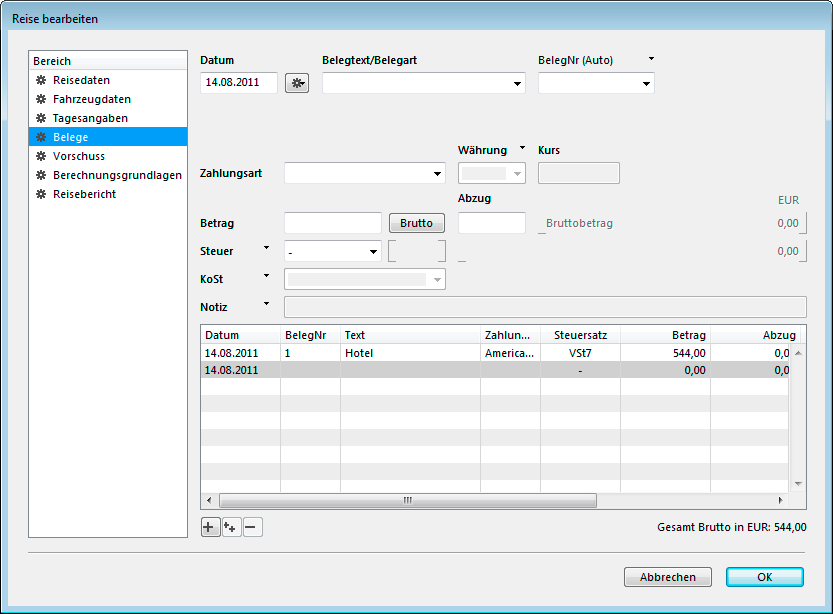The height and width of the screenshot is (614, 833).
Task: Click the small arrow beside Notiz label
Action: (266, 304)
